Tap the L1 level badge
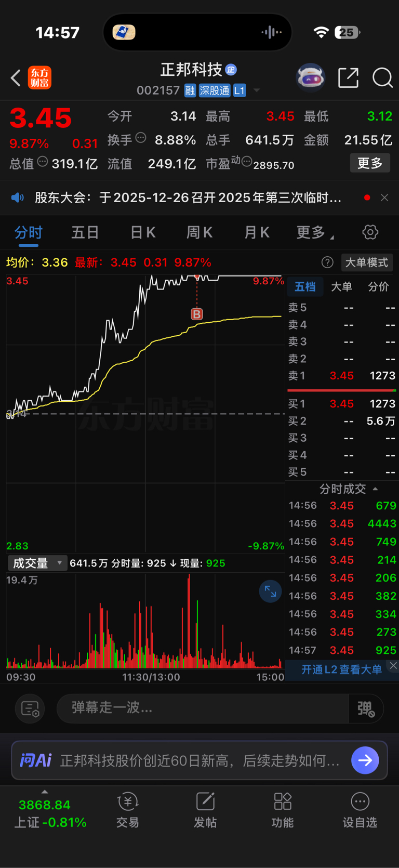399x868 pixels. point(239,91)
